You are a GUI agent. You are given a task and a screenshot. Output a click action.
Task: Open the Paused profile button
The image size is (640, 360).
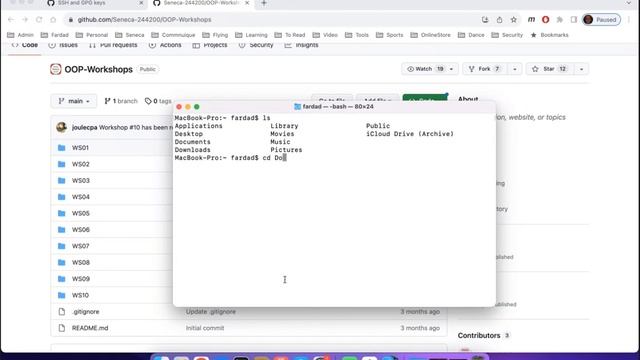pos(601,20)
